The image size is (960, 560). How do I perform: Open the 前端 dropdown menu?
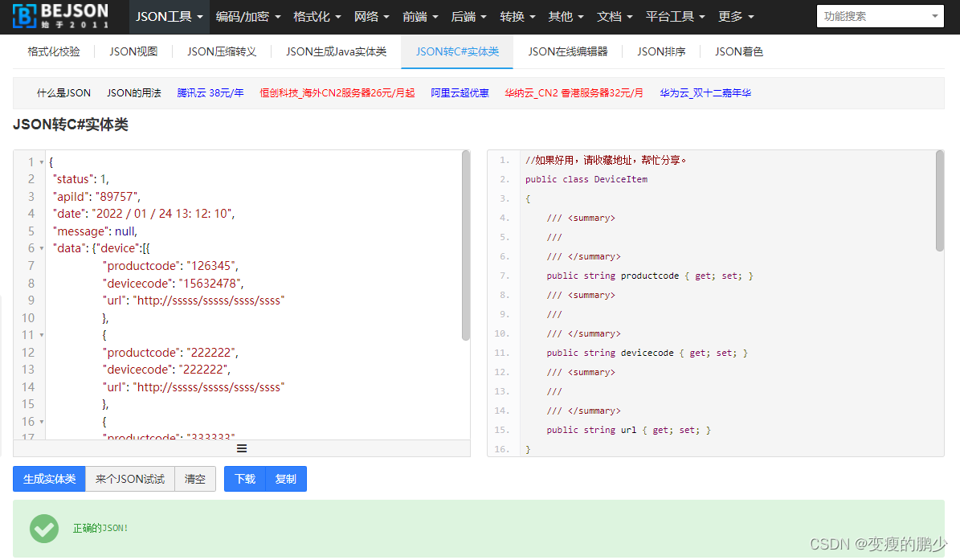coord(420,17)
